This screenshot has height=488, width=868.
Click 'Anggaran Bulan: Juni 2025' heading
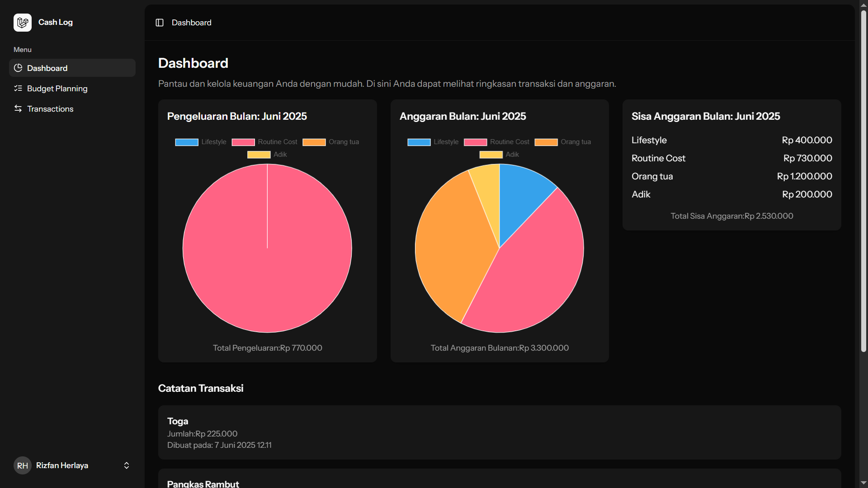pyautogui.click(x=462, y=116)
